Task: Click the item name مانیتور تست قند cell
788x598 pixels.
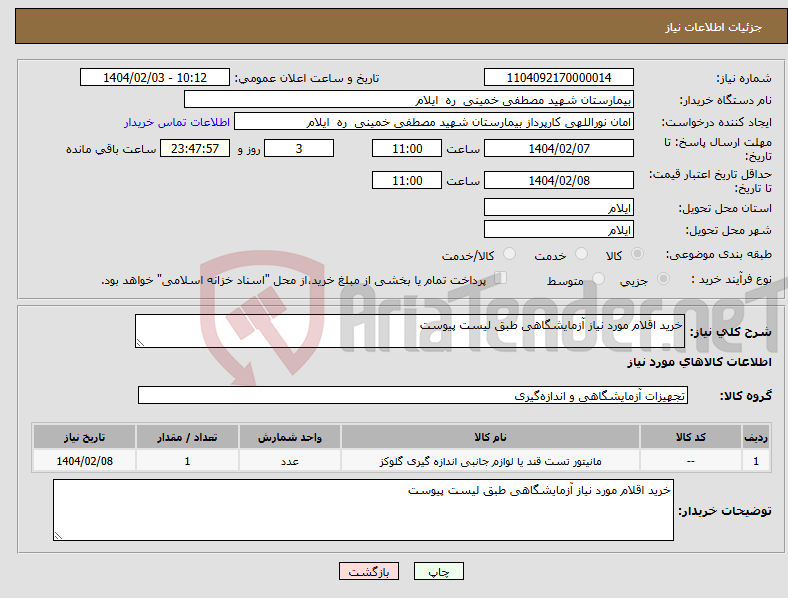Action: pyautogui.click(x=490, y=460)
